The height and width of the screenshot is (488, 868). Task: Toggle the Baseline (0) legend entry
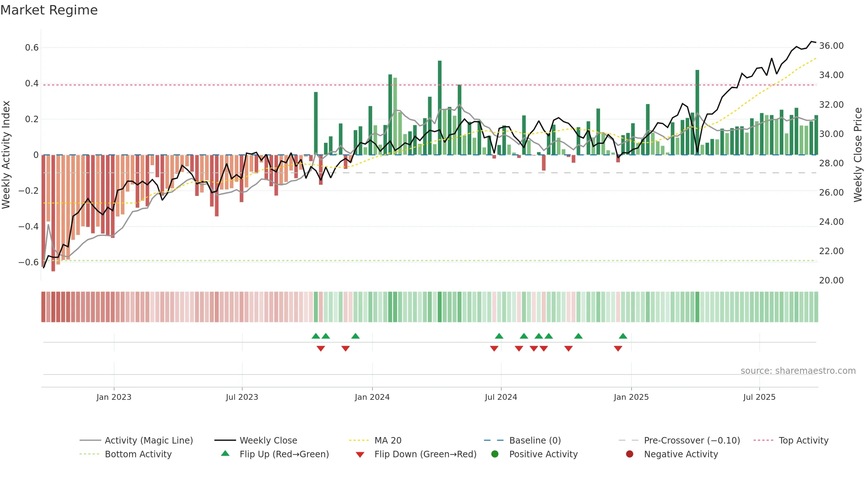pos(522,440)
